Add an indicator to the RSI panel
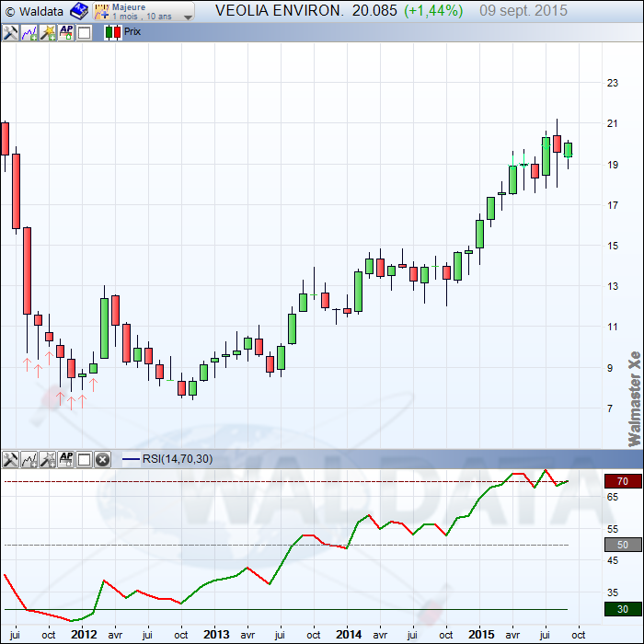 tap(29, 460)
